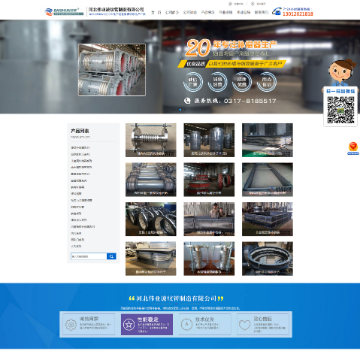Open last category in product list sidebar
Screen dimensions: 360x360
[x=76, y=246]
